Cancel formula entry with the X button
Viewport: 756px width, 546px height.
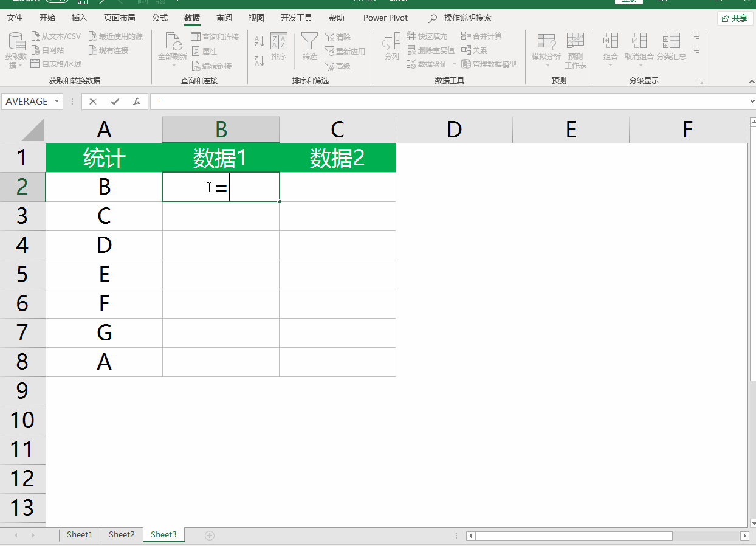(x=93, y=102)
